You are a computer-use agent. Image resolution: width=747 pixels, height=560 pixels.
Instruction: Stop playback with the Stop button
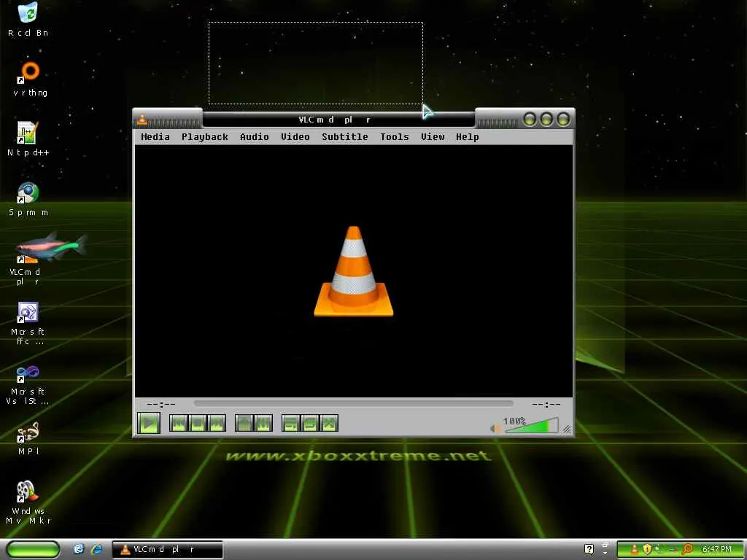click(x=198, y=423)
